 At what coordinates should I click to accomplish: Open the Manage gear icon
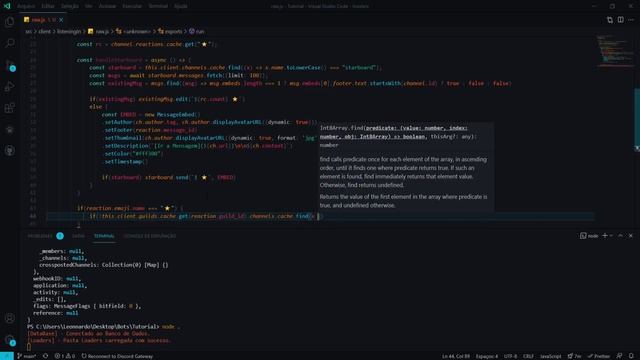9,340
